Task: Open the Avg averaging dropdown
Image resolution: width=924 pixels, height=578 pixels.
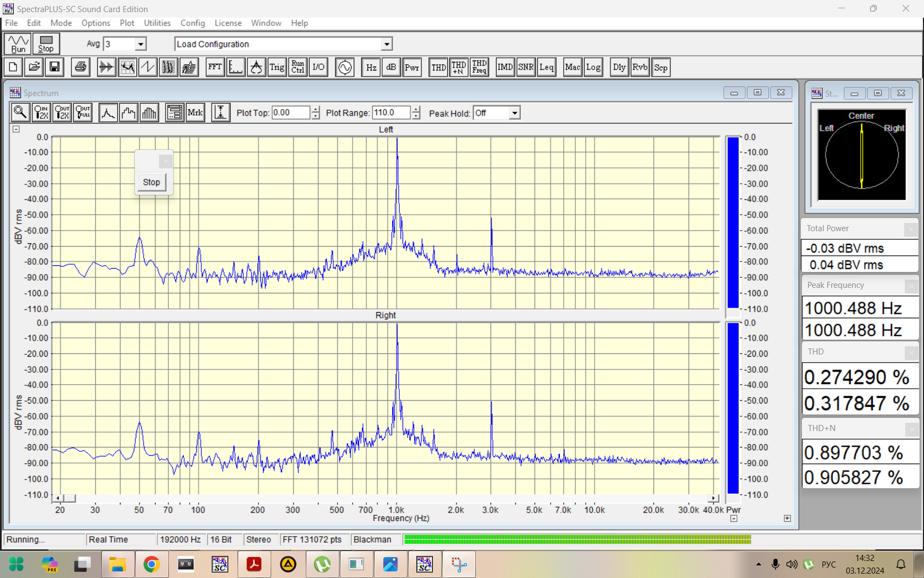Action: pos(141,44)
